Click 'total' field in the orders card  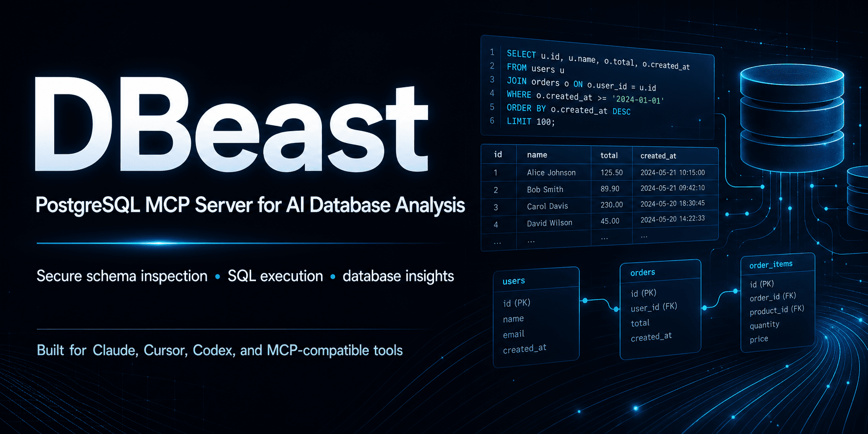point(640,323)
